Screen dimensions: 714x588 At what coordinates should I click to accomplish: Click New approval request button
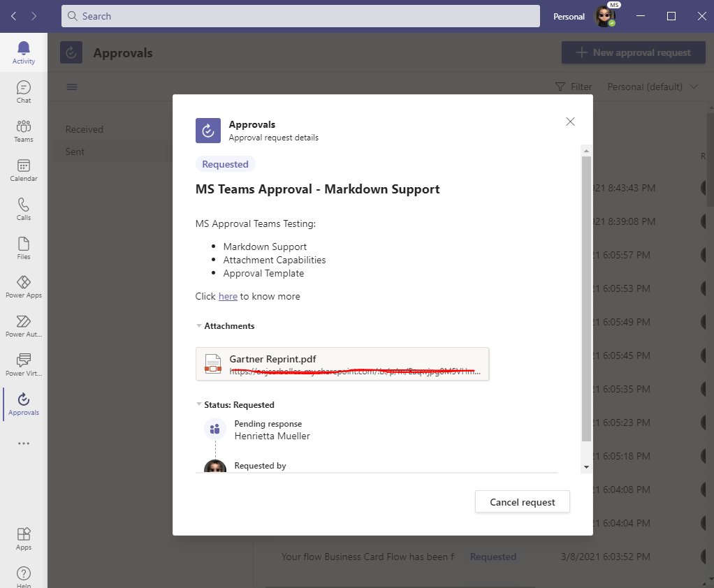point(634,53)
